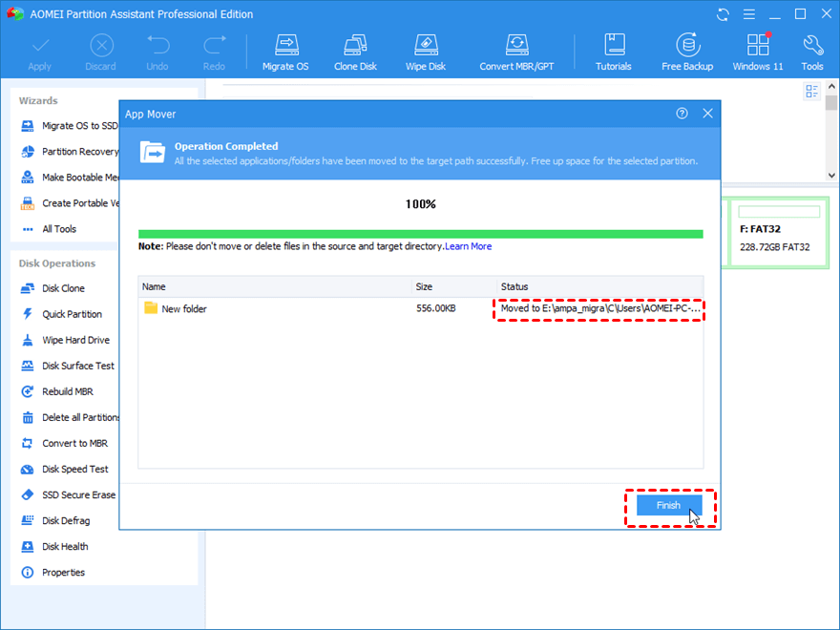840x630 pixels.
Task: Launch Free Backup from the toolbar
Action: pos(687,52)
